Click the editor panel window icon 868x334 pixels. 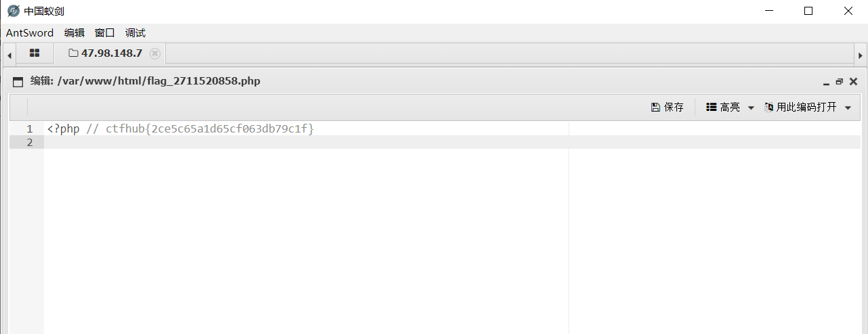(18, 82)
